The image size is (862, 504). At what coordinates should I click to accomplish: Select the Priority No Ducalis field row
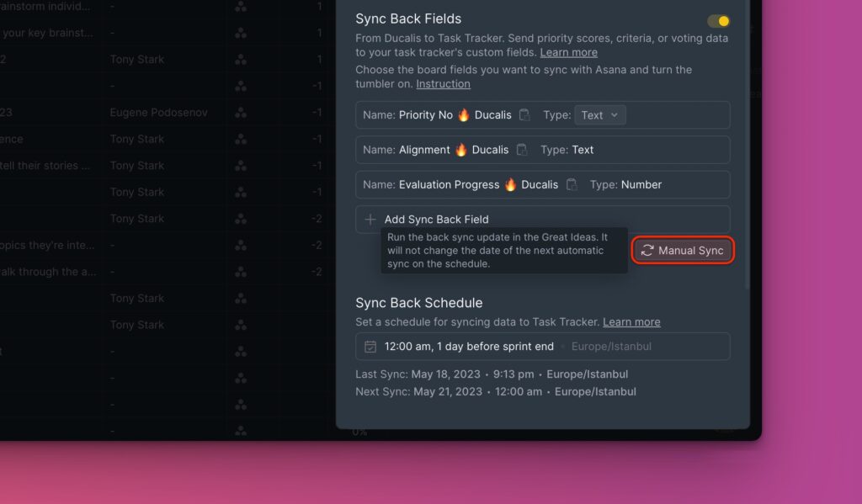coord(543,115)
